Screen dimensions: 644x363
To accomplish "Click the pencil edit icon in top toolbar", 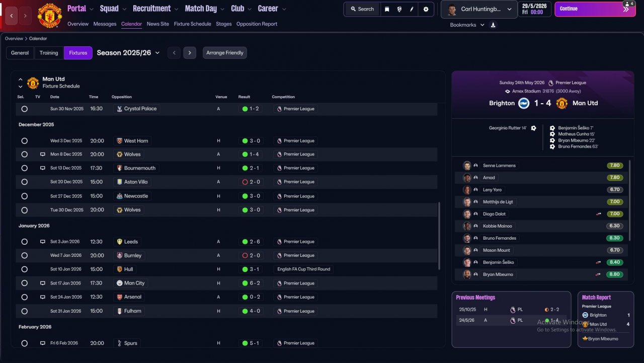I will (x=412, y=9).
